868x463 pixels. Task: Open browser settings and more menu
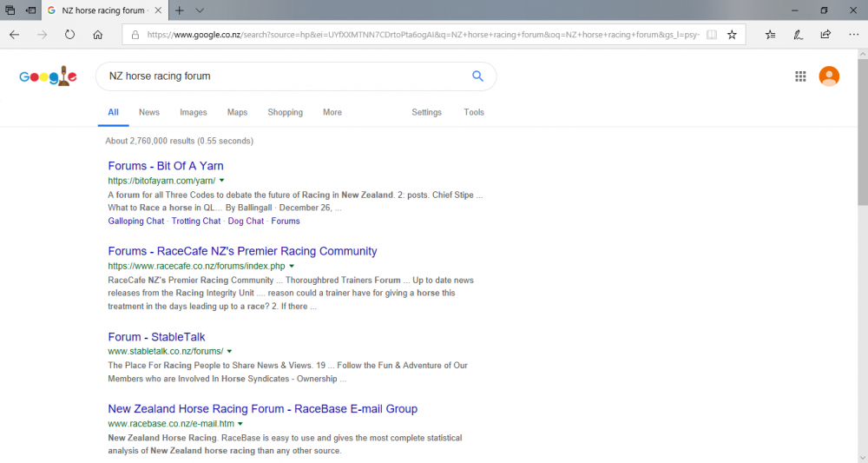(x=853, y=35)
